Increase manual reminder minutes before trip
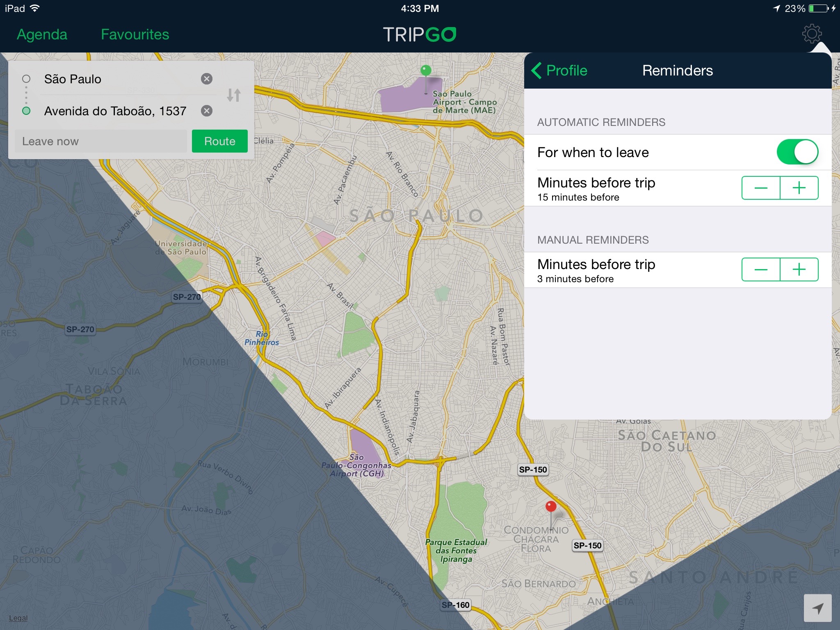 click(799, 269)
